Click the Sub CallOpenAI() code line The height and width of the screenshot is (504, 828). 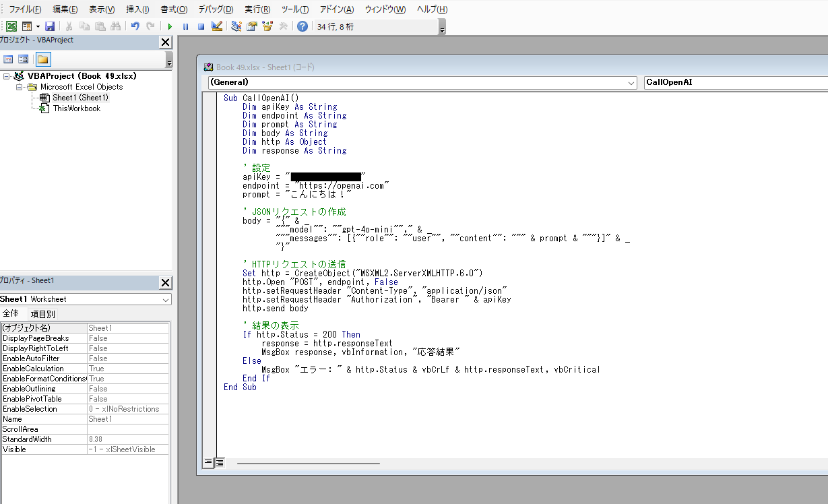(x=261, y=98)
